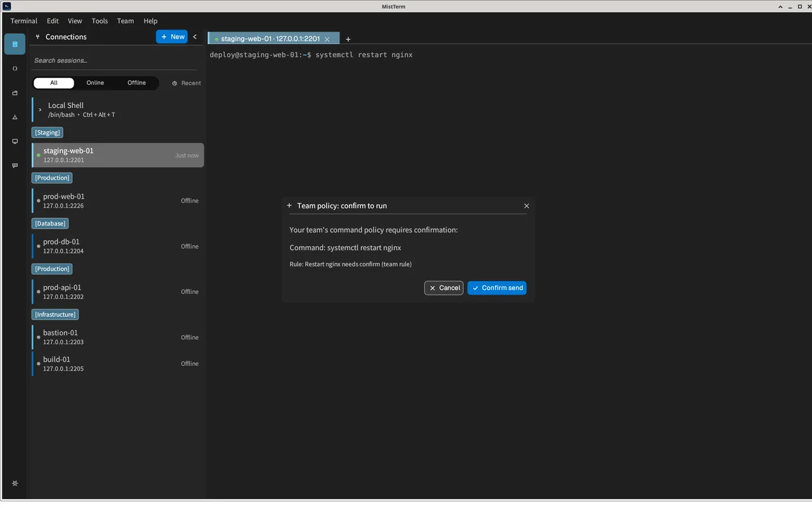Open the chat bubble sidebar icon
Viewport: 812px width, 508px height.
(x=15, y=166)
